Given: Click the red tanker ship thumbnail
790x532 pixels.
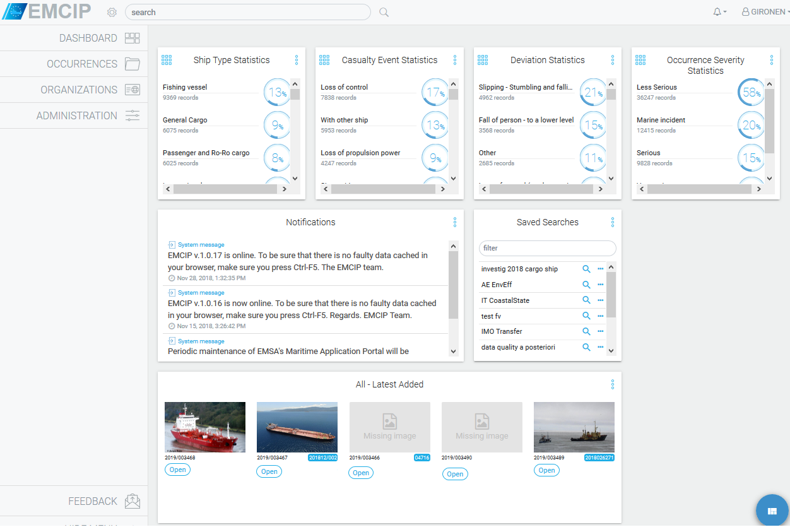Looking at the screenshot, I should [205, 427].
